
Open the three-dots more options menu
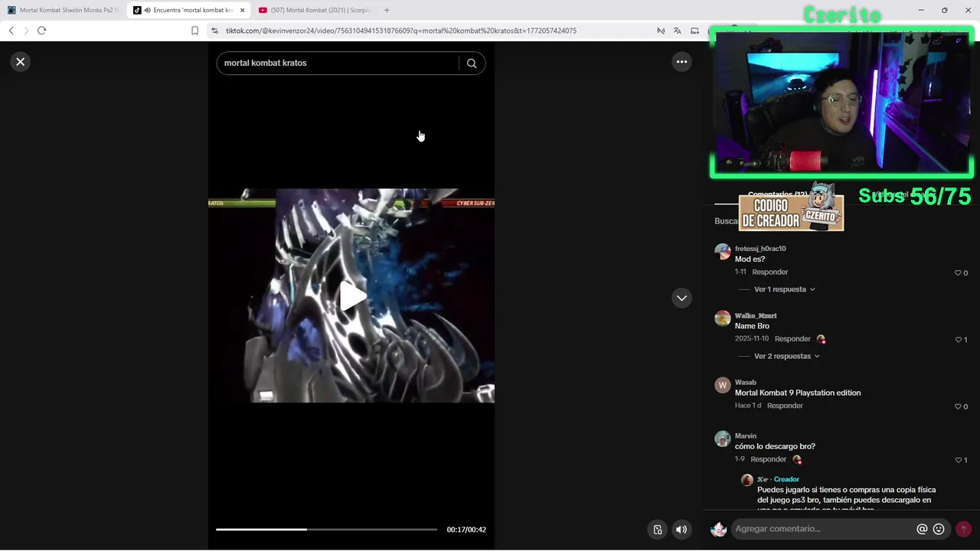[681, 62]
